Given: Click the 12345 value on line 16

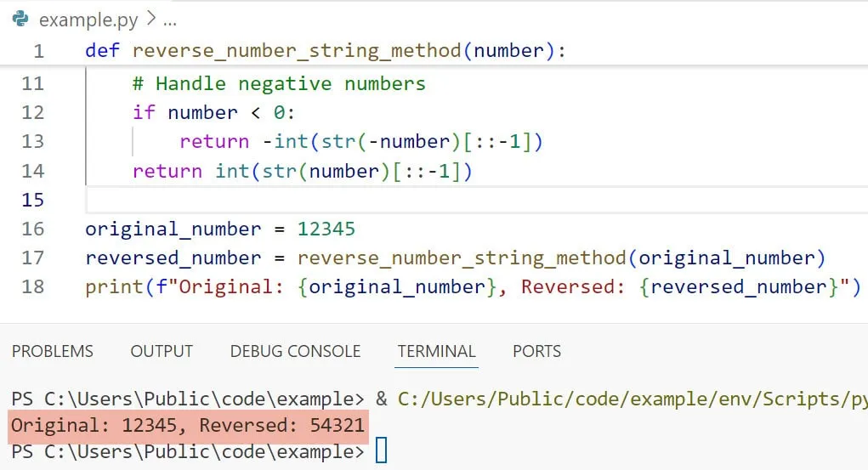Looking at the screenshot, I should 326,229.
